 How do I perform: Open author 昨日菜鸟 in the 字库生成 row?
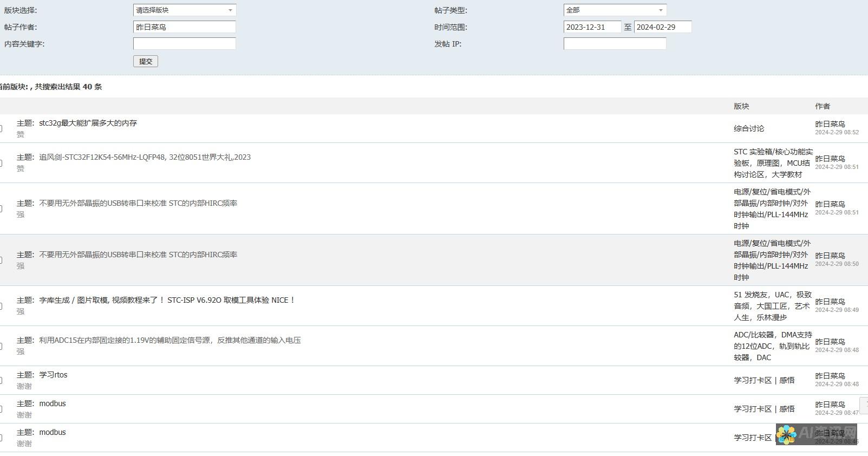[x=830, y=302]
